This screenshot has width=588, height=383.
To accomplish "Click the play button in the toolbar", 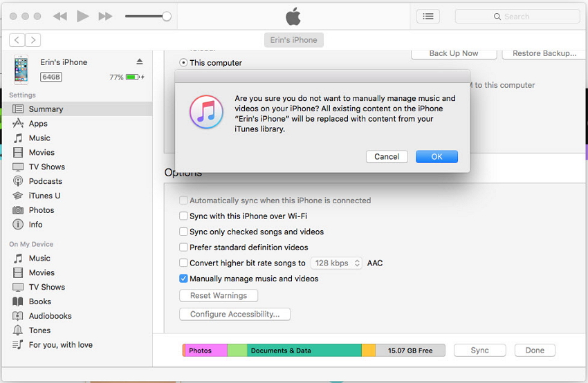I will click(83, 16).
